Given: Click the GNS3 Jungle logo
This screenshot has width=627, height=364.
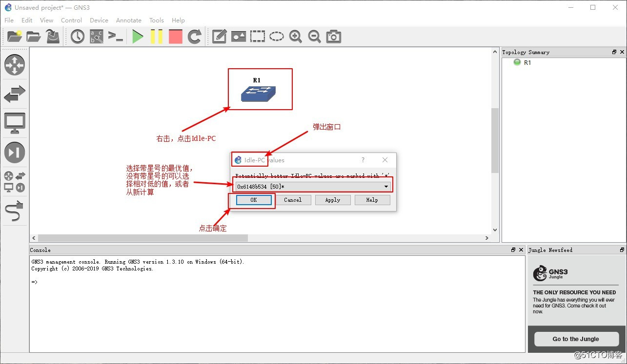Looking at the screenshot, I should pos(550,273).
